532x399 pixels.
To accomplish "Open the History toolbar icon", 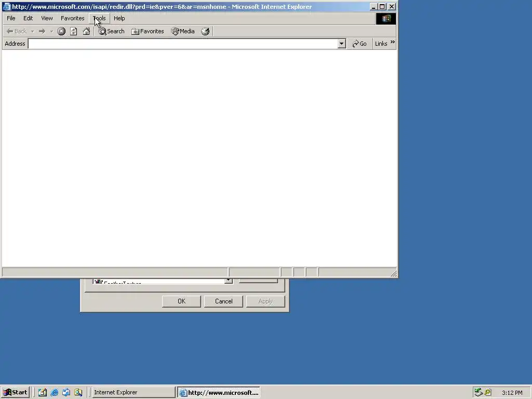I will coord(205,31).
